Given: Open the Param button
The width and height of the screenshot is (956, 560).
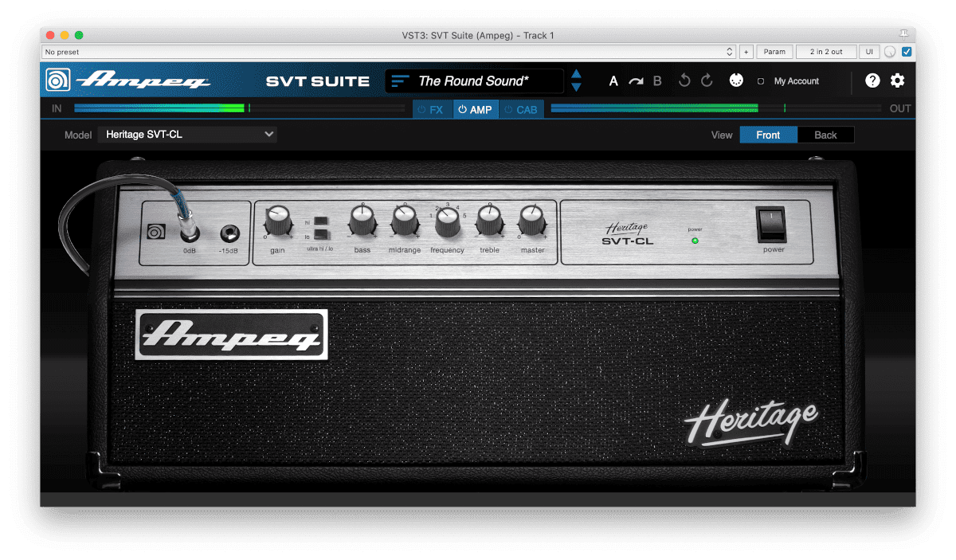Looking at the screenshot, I should point(774,52).
